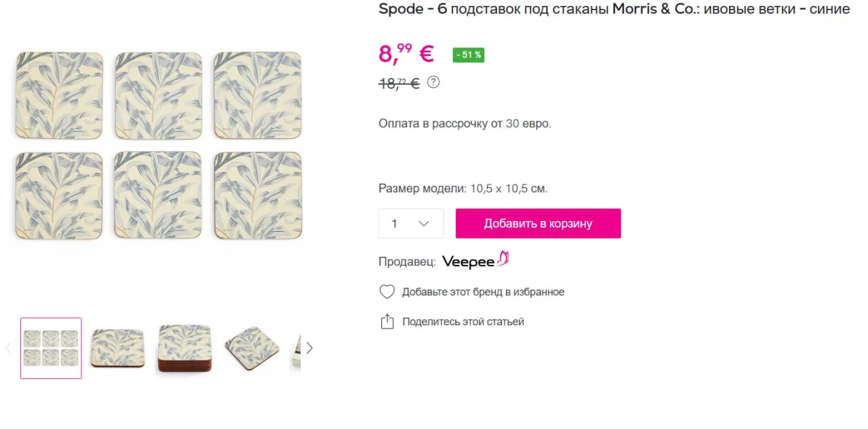Select the single flat coaster thumbnail
Viewport: 868px width, 429px height.
(x=118, y=348)
